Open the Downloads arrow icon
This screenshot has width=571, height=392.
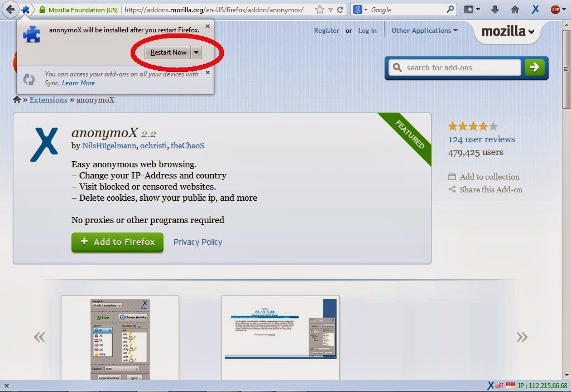click(x=495, y=10)
